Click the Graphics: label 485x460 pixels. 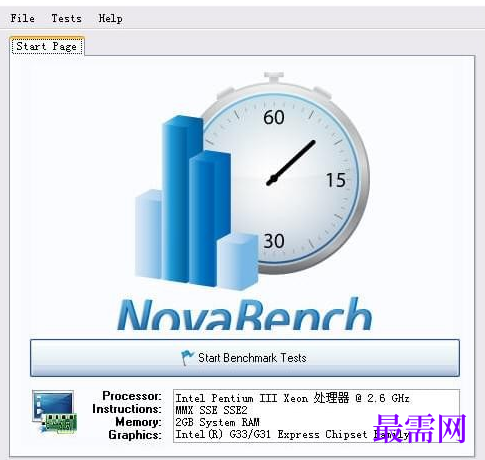pos(135,435)
